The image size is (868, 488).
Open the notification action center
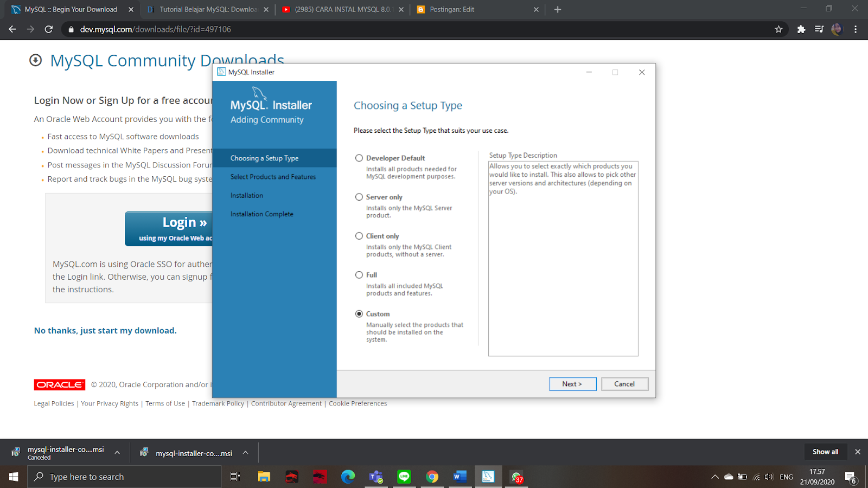[851, 477]
